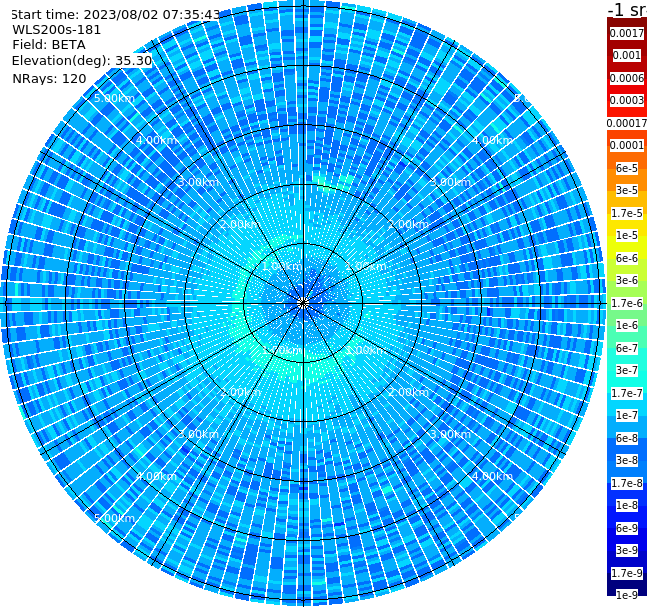Click the 3e-6 colorbar tick label
The image size is (647, 607).
coord(627,280)
